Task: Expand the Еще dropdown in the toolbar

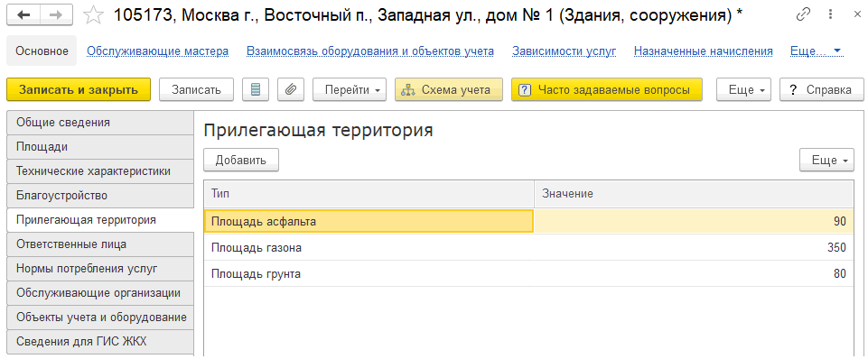Action: click(743, 89)
